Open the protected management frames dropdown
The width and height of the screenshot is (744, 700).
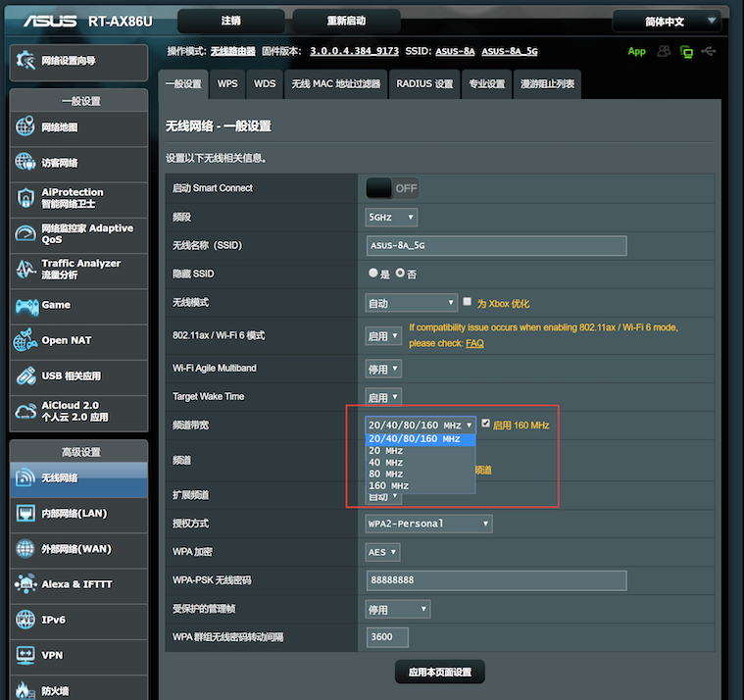pos(398,609)
